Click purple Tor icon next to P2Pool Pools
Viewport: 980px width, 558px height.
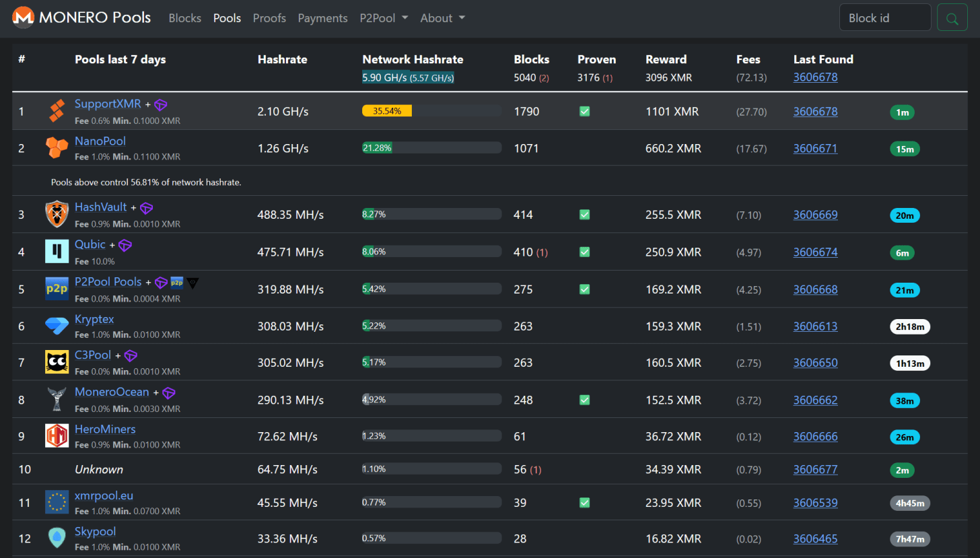[161, 282]
